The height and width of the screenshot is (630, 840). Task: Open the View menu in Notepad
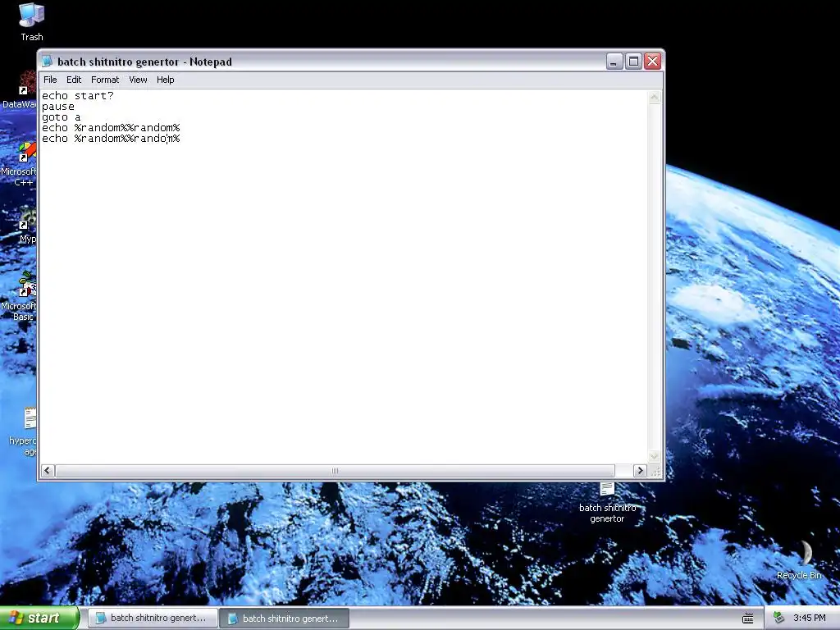click(138, 80)
